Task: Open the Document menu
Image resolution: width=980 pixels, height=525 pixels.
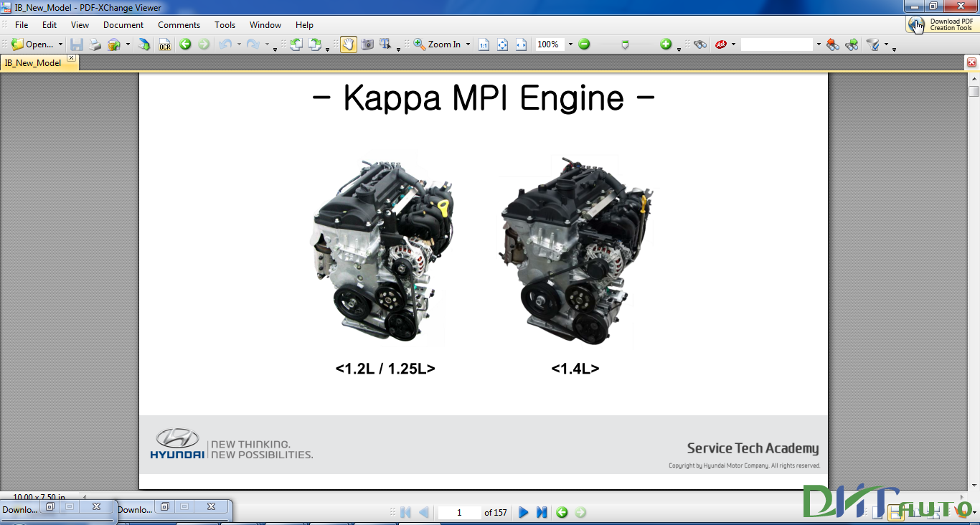Action: click(x=123, y=24)
